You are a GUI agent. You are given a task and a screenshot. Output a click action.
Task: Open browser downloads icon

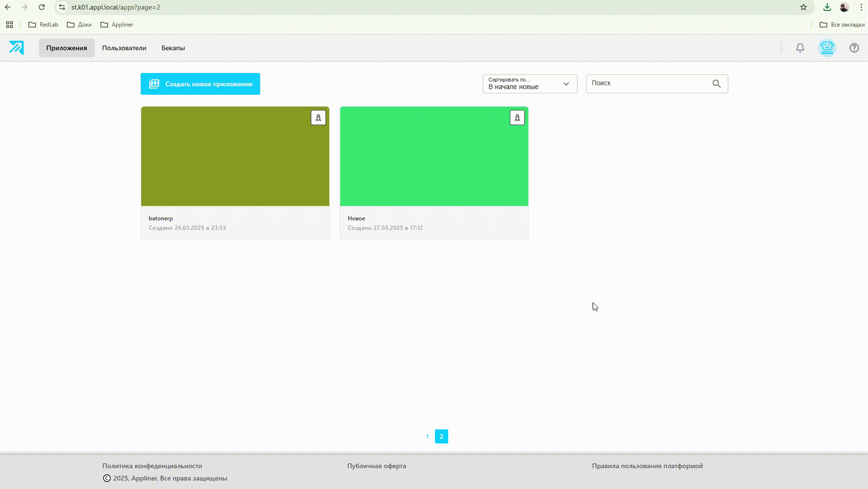827,7
